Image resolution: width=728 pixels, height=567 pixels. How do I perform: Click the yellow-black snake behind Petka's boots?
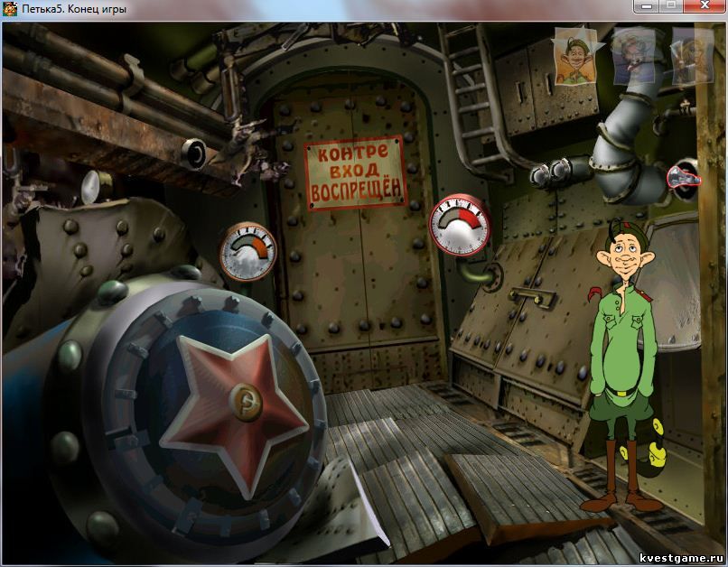tap(650, 450)
